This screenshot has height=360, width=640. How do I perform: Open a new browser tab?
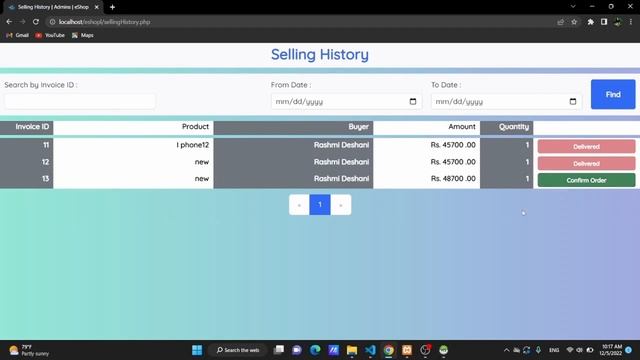coord(112,7)
